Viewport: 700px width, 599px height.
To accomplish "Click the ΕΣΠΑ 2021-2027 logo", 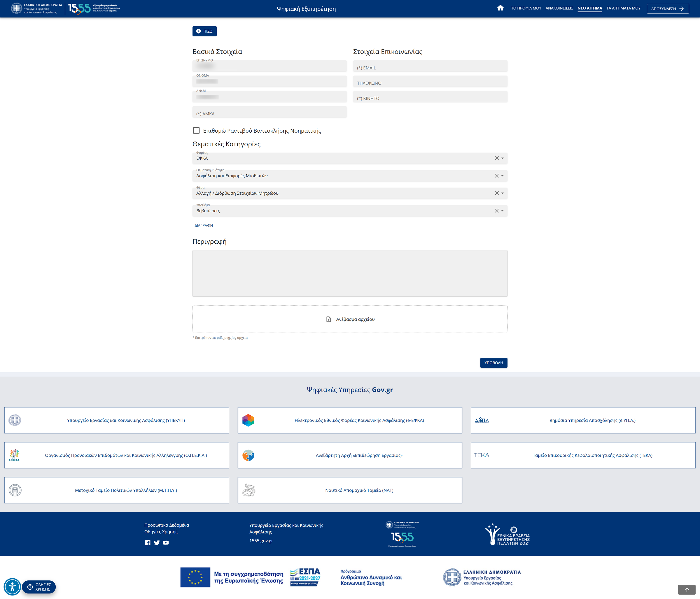I will pyautogui.click(x=305, y=577).
